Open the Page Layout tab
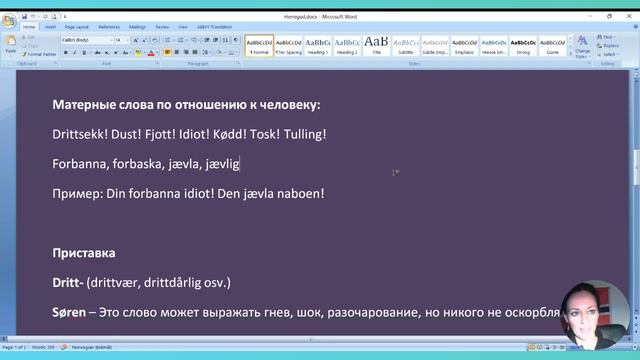The height and width of the screenshot is (360, 640). point(76,27)
